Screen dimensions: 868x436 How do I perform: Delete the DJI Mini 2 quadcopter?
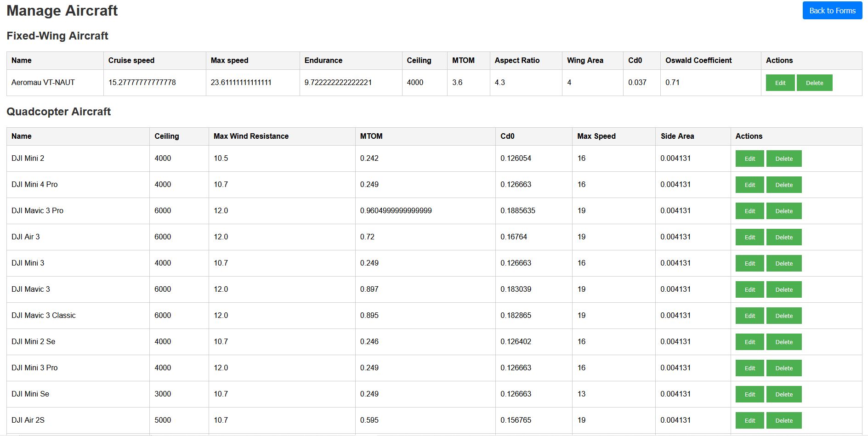tap(783, 158)
